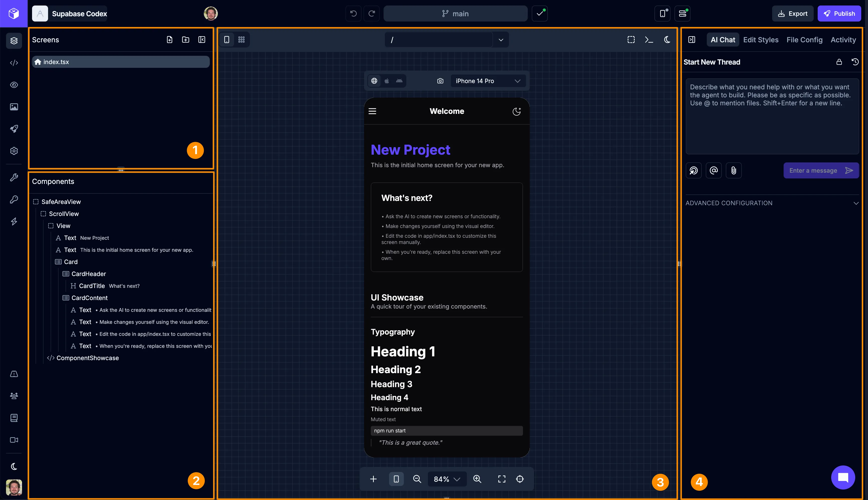
Task: Open the code view in left sidebar
Action: [x=14, y=63]
